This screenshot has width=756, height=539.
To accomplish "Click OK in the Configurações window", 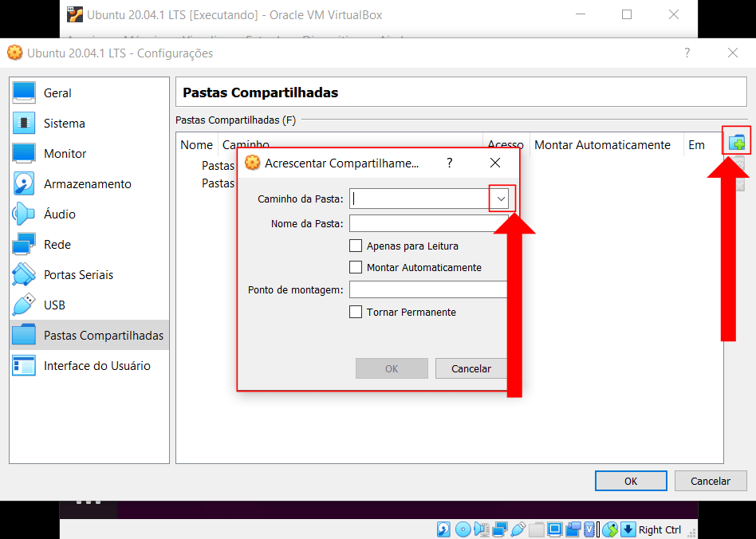I will point(631,481).
